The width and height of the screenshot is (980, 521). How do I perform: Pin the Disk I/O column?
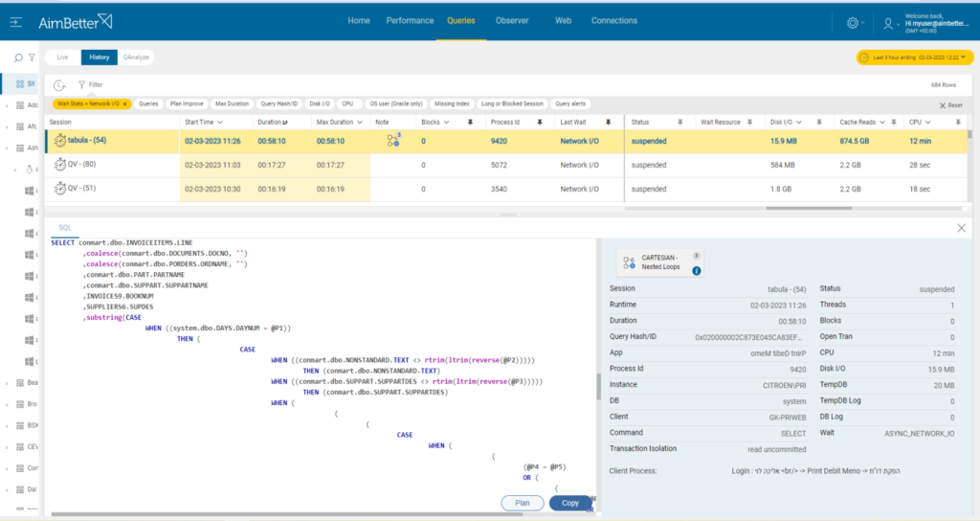click(x=819, y=123)
